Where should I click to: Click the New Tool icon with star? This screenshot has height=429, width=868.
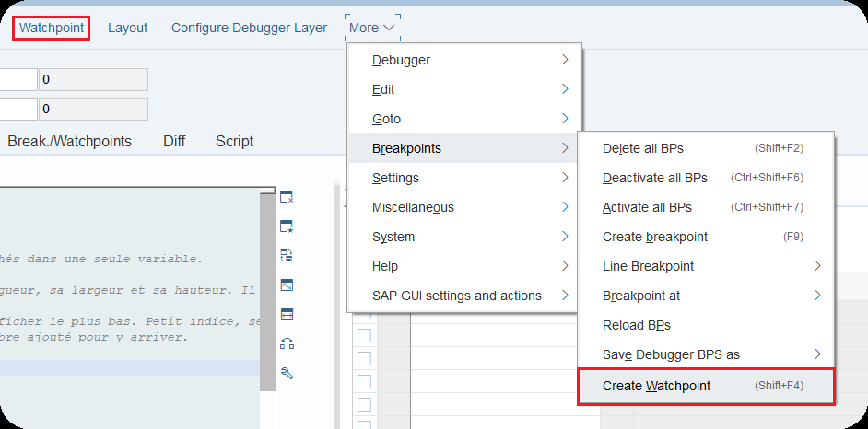pos(287,226)
